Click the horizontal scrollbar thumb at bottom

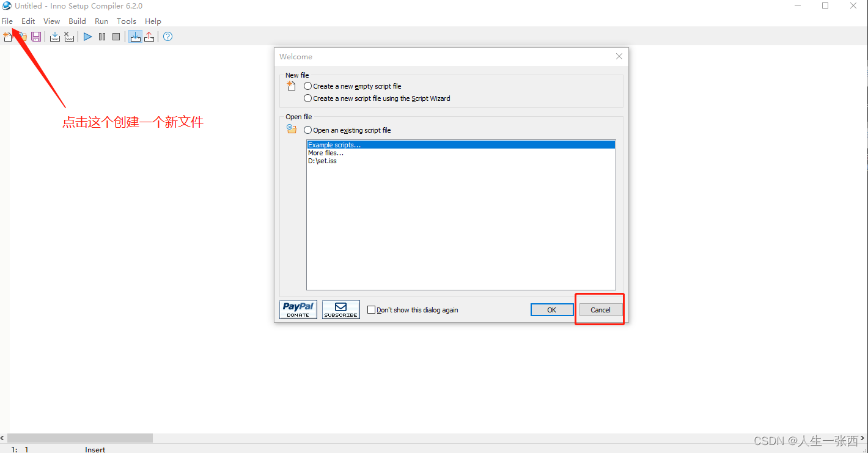pos(80,438)
